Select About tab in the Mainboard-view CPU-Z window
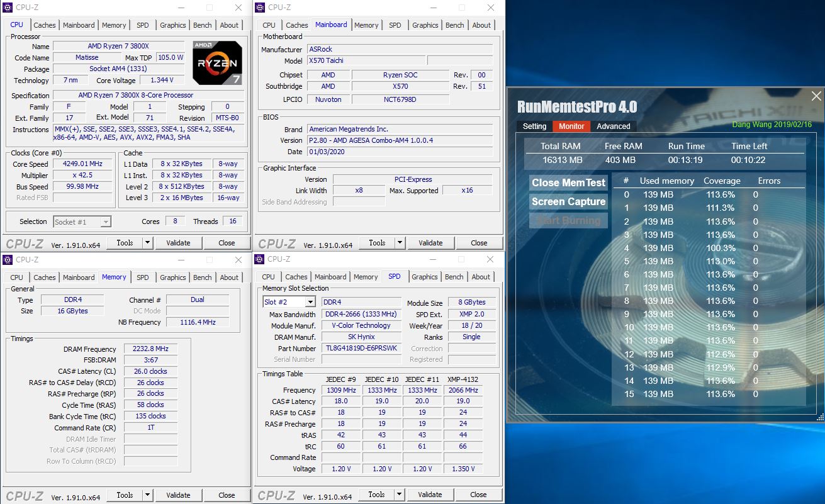 (481, 25)
